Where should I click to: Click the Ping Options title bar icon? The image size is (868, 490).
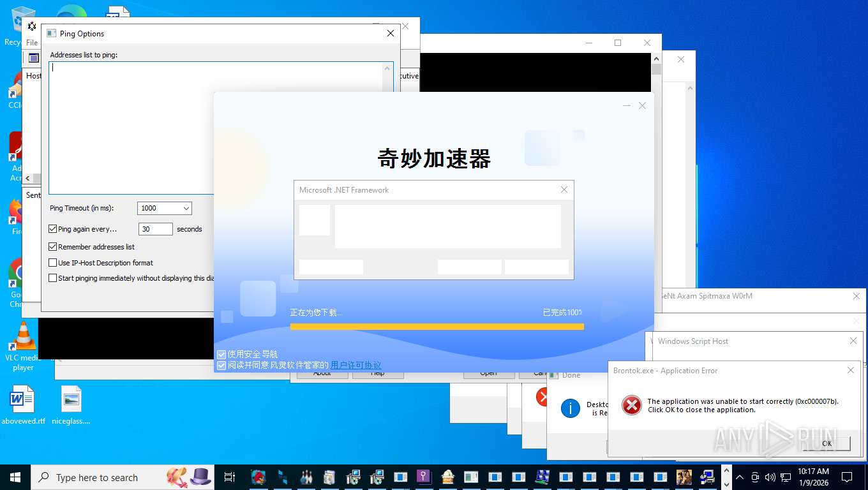click(x=52, y=33)
